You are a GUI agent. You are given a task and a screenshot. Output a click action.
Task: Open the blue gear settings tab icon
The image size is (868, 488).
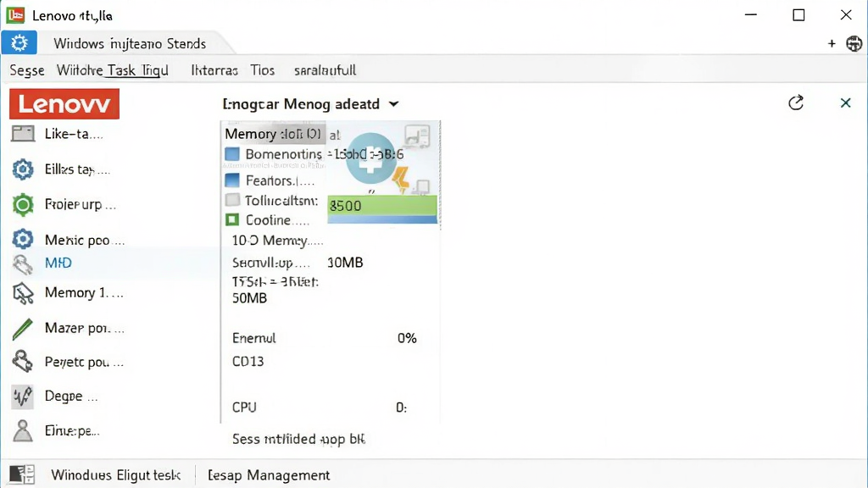19,43
